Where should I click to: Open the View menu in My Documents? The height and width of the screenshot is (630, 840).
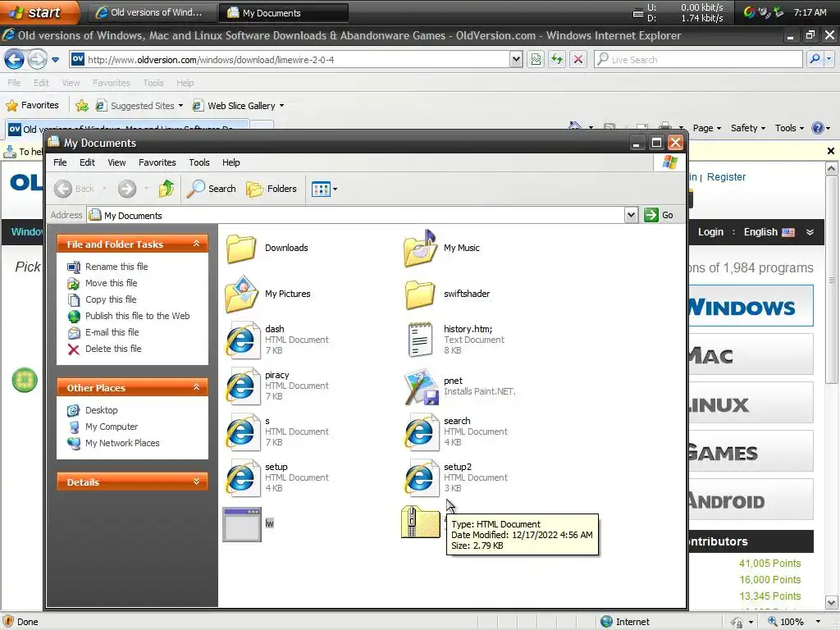(x=116, y=162)
